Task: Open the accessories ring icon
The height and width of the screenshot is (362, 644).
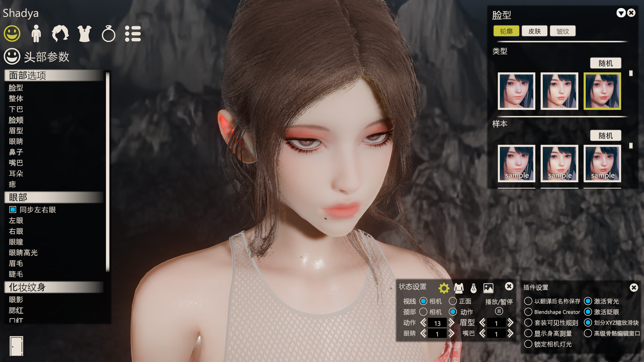Action: (108, 33)
